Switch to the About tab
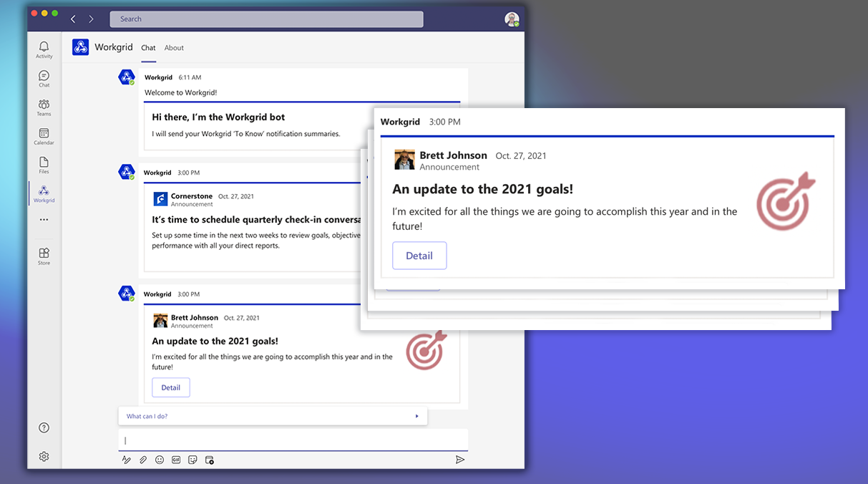The width and height of the screenshot is (868, 484). point(174,48)
